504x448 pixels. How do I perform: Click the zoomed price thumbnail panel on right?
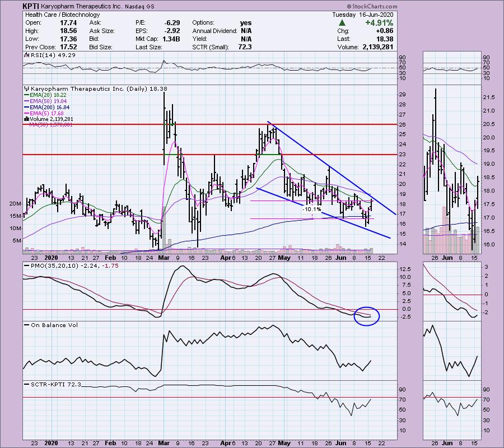[x=452, y=170]
